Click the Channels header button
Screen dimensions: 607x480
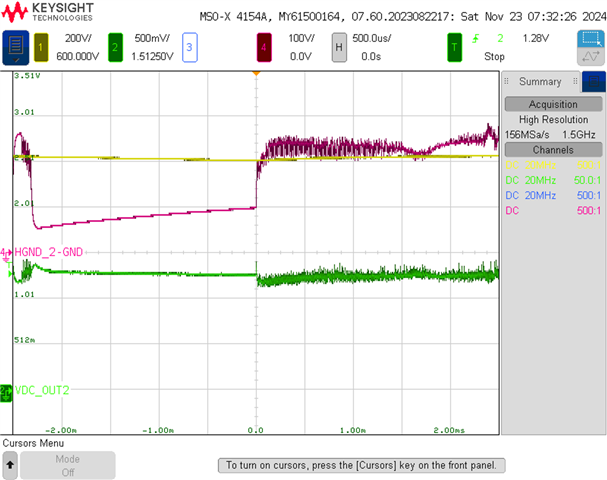pyautogui.click(x=554, y=150)
